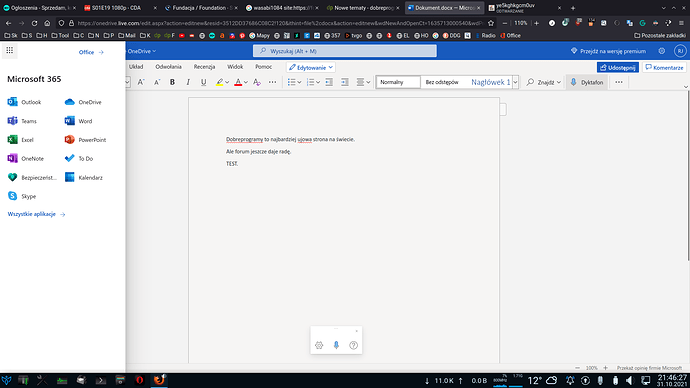Open Word from launcher
Screen dimensions: 690x388
point(78,121)
